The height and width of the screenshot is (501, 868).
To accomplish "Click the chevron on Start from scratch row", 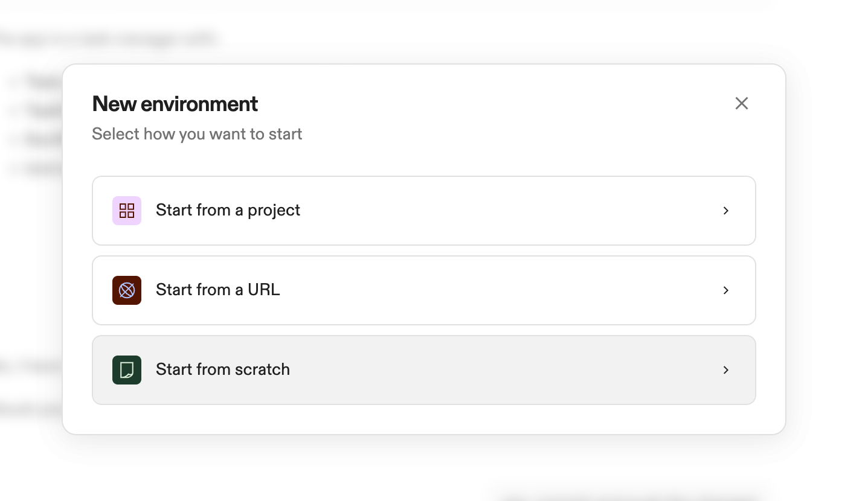I will (x=726, y=370).
